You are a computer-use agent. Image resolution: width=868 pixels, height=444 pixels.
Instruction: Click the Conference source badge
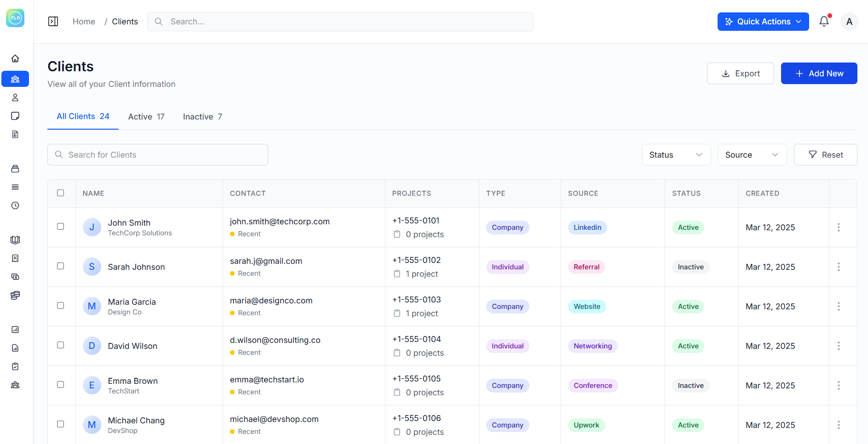coord(593,386)
